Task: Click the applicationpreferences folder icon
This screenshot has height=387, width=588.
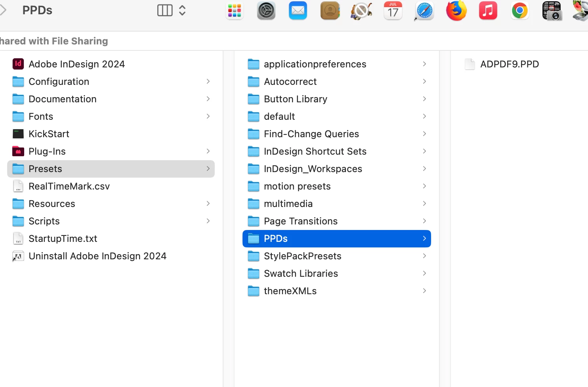Action: [x=254, y=64]
